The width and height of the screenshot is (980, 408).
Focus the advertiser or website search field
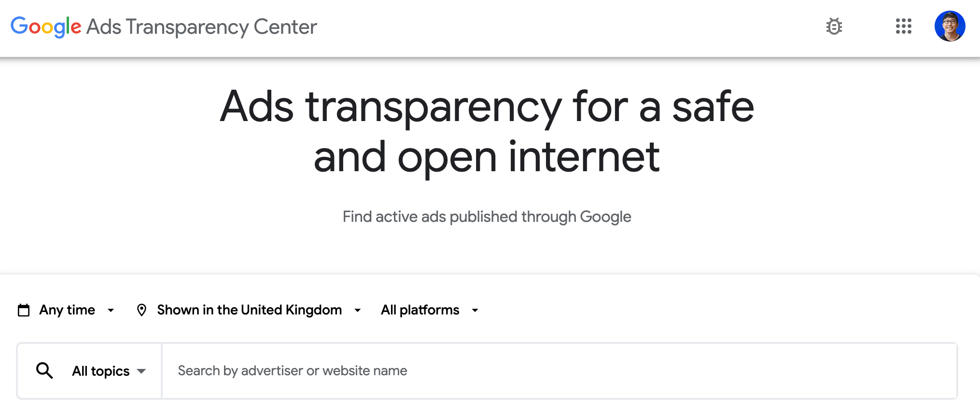tap(559, 371)
